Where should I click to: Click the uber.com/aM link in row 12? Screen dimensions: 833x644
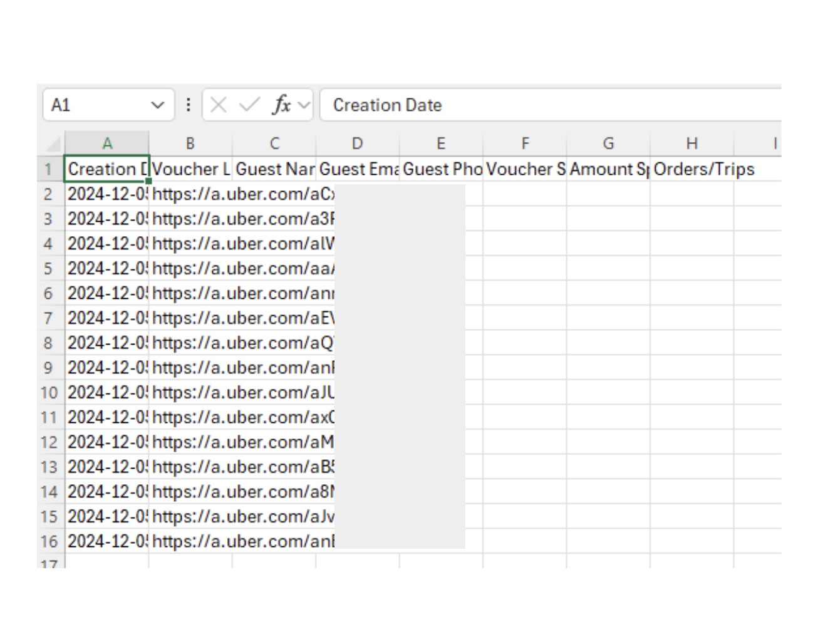pos(243,442)
